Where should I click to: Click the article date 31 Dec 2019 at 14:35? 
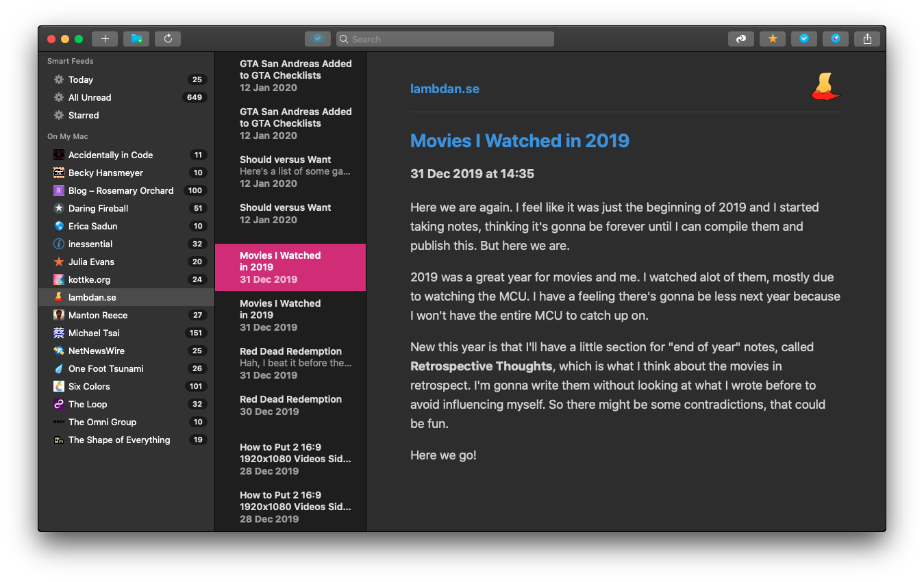[x=472, y=173]
